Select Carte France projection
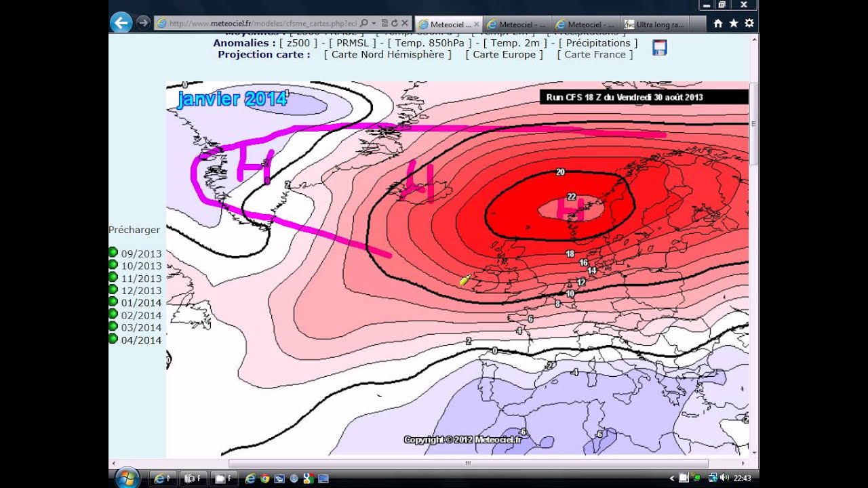868x488 pixels. 595,54
